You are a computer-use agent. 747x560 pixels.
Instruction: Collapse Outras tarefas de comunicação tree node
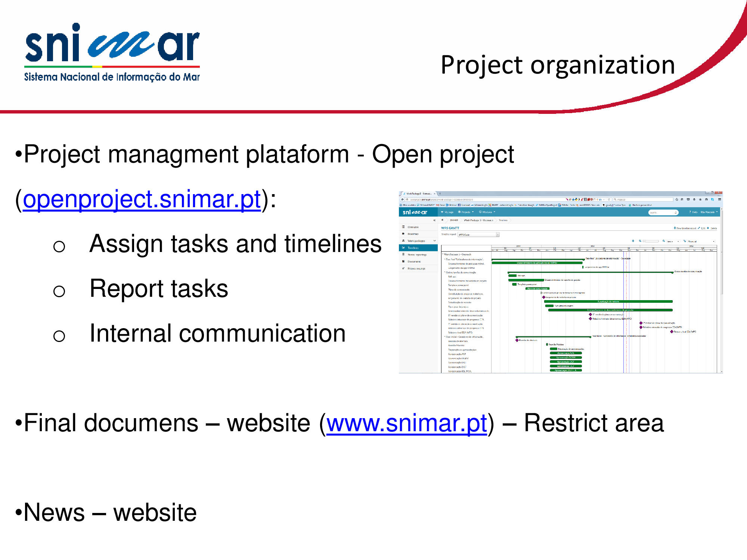pos(444,272)
